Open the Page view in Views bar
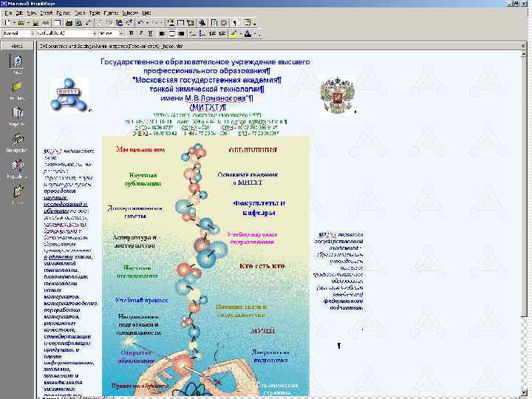Image resolution: width=532 pixels, height=399 pixels. point(16,64)
